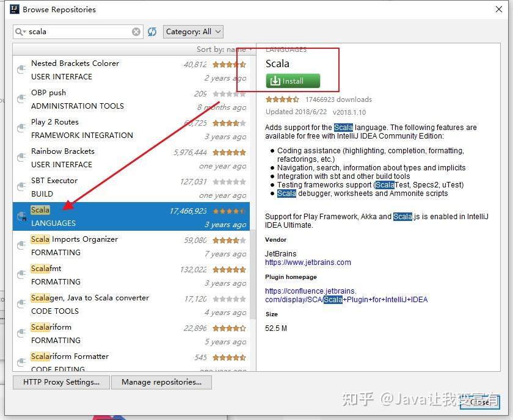
Task: Click 17466923 downloads text
Action: coord(338,100)
